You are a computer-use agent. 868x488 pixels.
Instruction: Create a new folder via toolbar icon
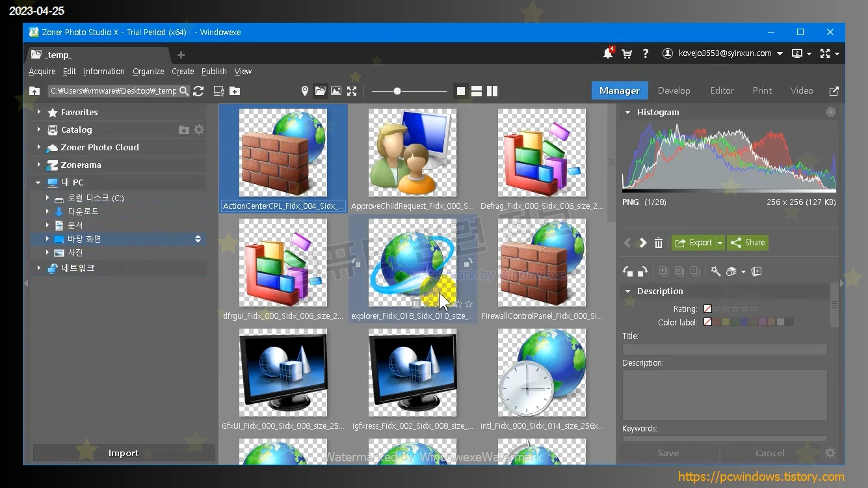(235, 91)
